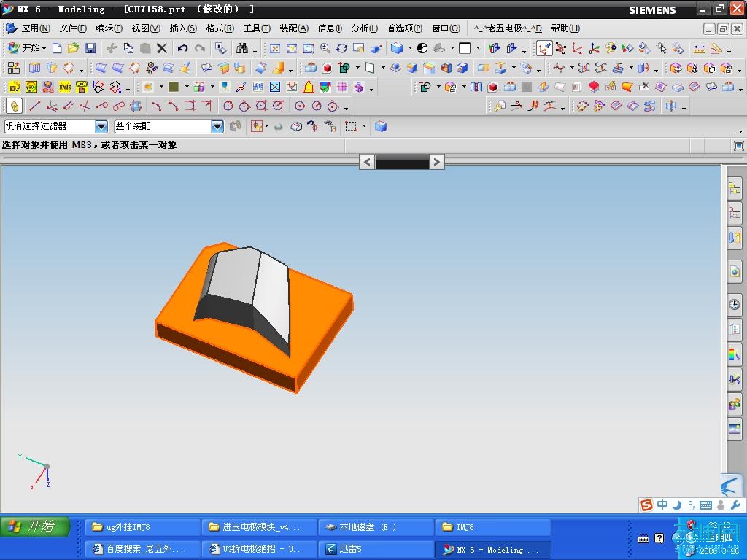Select the basic line sketch tool
The width and height of the screenshot is (747, 560).
pos(35,106)
